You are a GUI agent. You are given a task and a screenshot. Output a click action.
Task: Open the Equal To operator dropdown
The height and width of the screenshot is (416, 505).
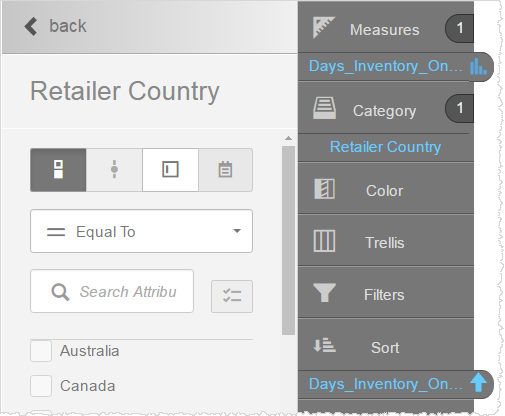[x=141, y=231]
